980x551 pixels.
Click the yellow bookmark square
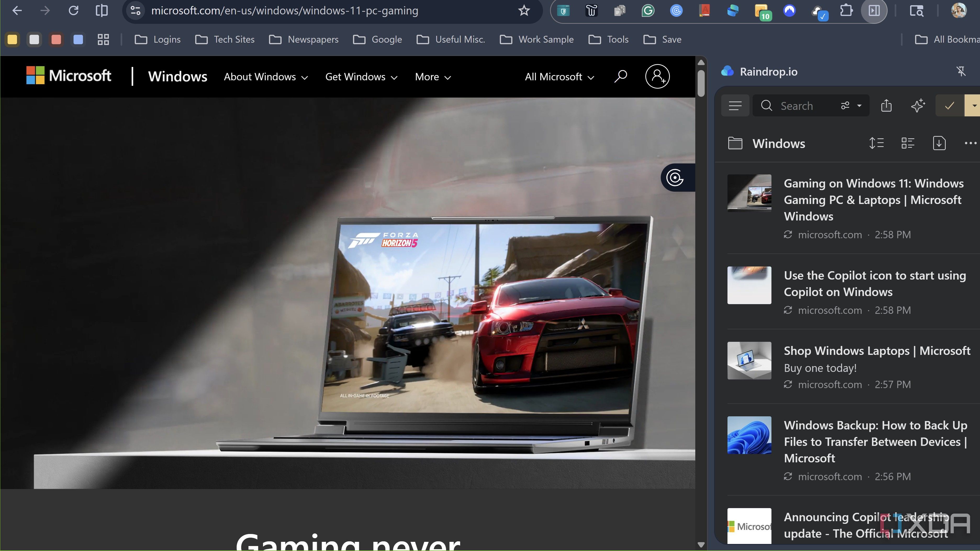(x=13, y=39)
